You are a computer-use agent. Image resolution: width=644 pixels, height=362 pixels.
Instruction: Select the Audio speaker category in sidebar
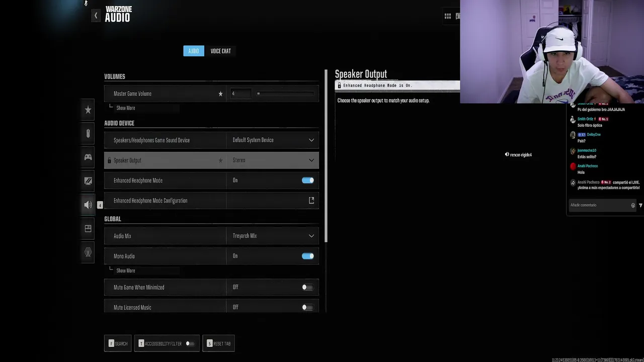point(88,205)
